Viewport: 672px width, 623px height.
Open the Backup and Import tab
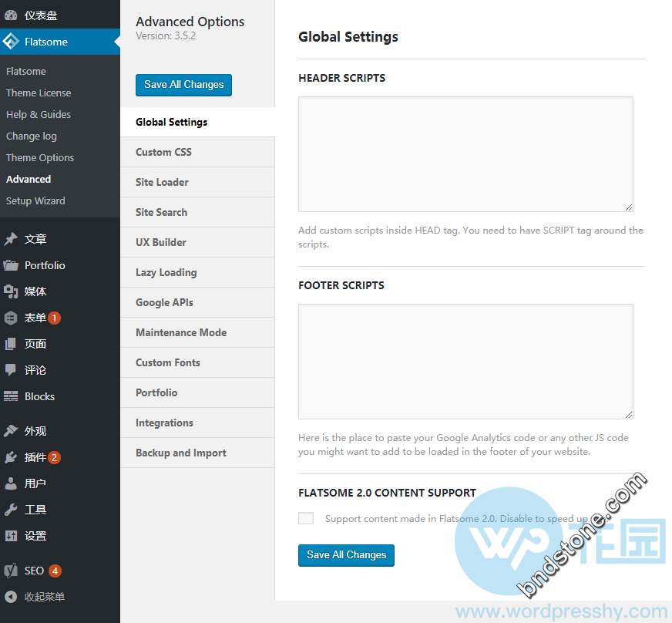[x=197, y=453]
